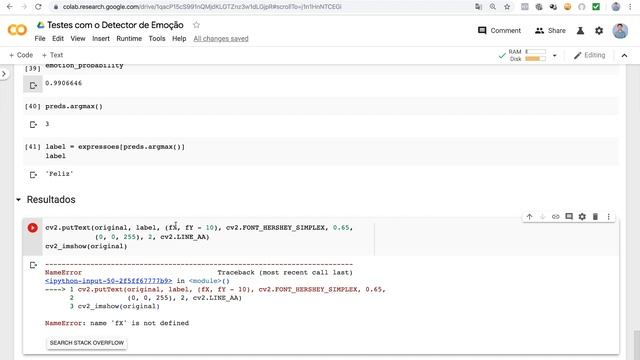
Task: Click into cv2_imshow(original) code line
Action: tap(86, 246)
